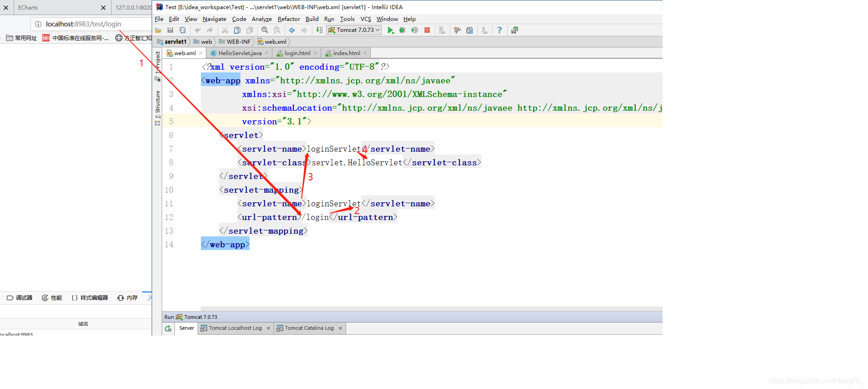Image resolution: width=868 pixels, height=389 pixels.
Task: Rerun the server with the green rerun icon
Action: (168, 328)
